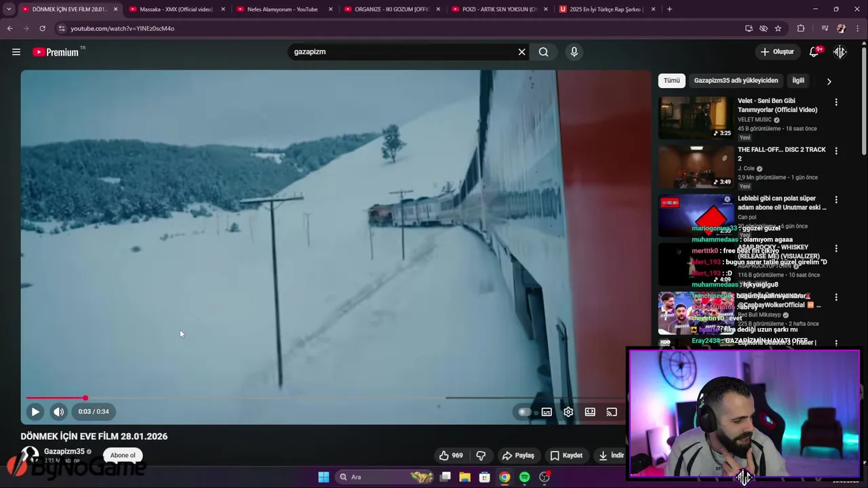The image size is (868, 488).
Task: Open the browser extensions puzzle icon
Action: [x=801, y=28]
